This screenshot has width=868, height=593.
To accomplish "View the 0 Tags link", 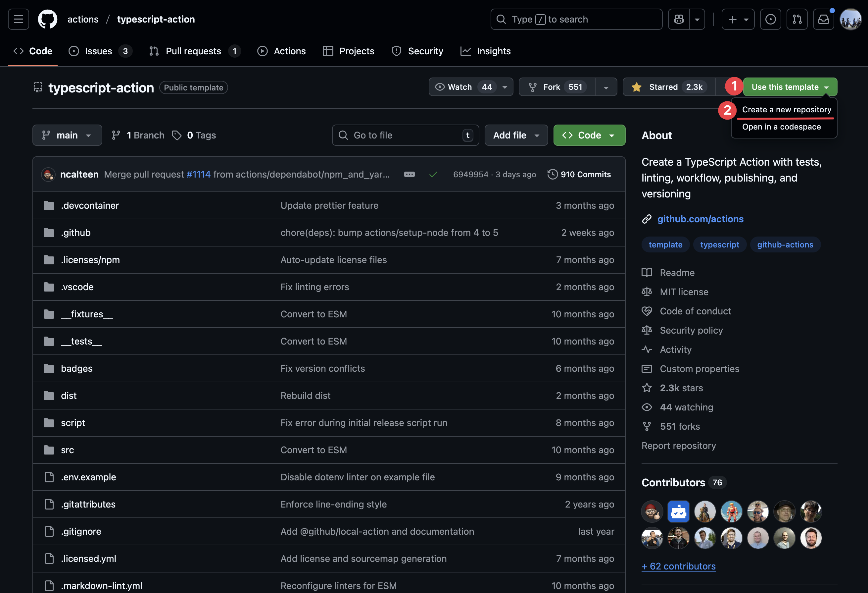I will [194, 135].
